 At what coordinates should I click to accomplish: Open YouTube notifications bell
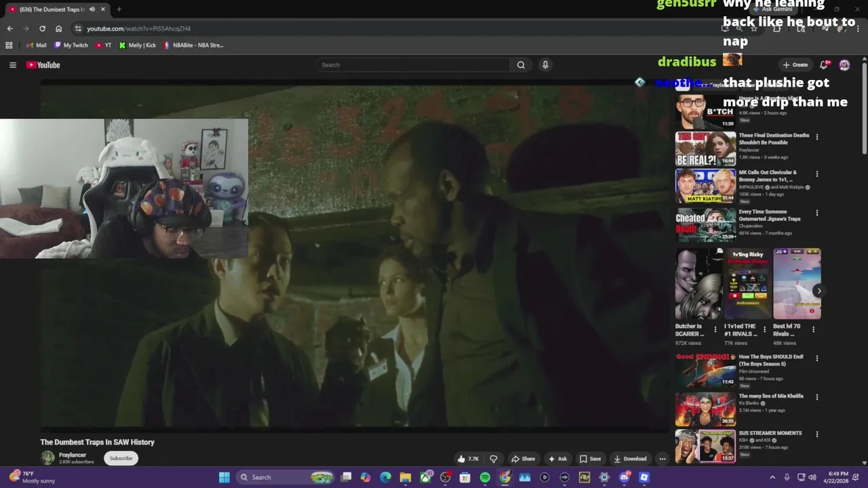824,65
